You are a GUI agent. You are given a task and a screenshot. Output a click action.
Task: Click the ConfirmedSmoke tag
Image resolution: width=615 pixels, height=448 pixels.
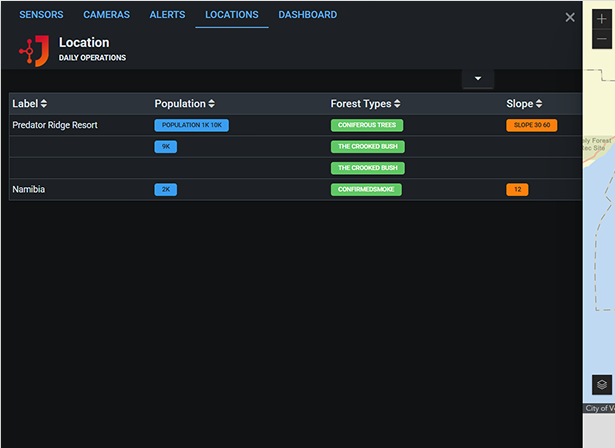pos(366,189)
